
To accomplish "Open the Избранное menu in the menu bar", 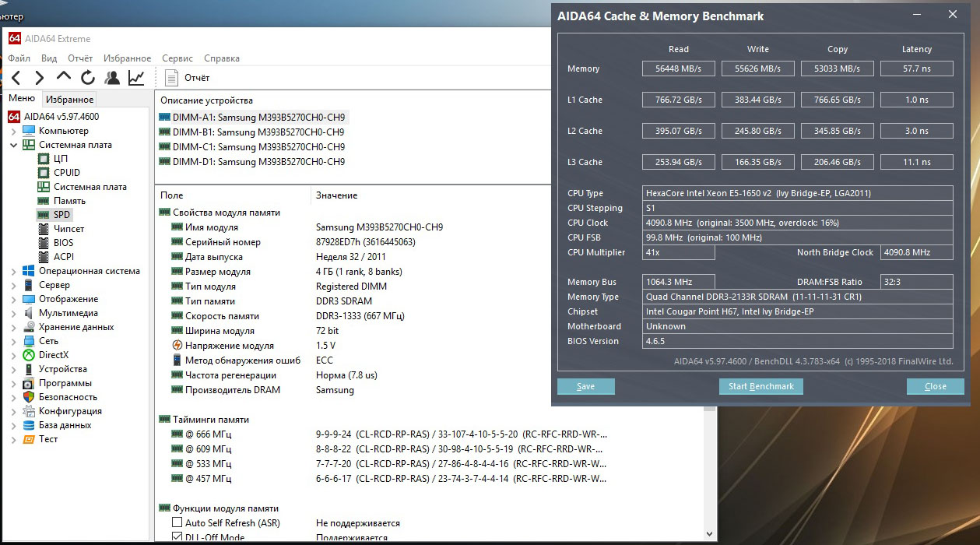I will click(x=127, y=58).
